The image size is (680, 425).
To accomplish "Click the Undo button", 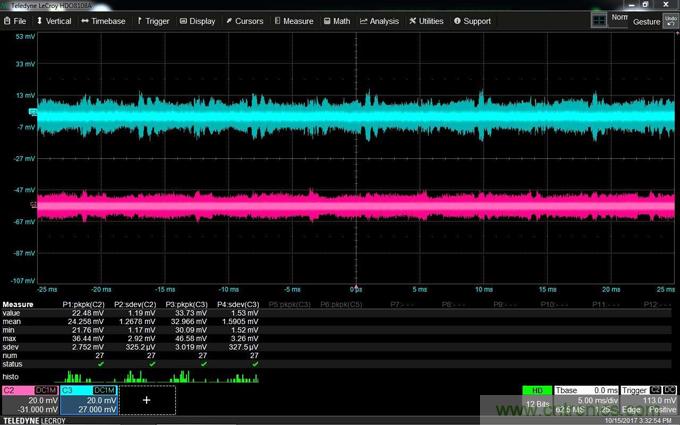I will 669,21.
